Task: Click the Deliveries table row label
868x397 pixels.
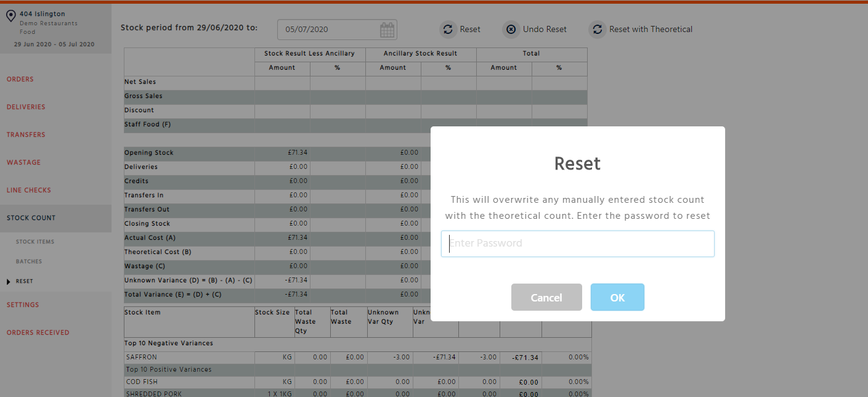Action: [x=141, y=167]
